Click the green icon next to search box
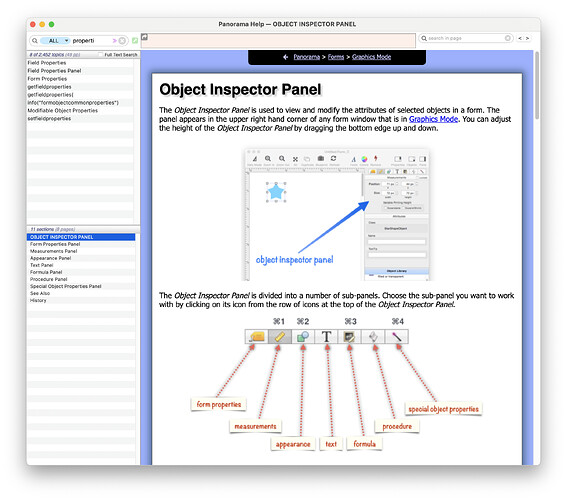Viewport: 567px width, 500px height. click(135, 41)
